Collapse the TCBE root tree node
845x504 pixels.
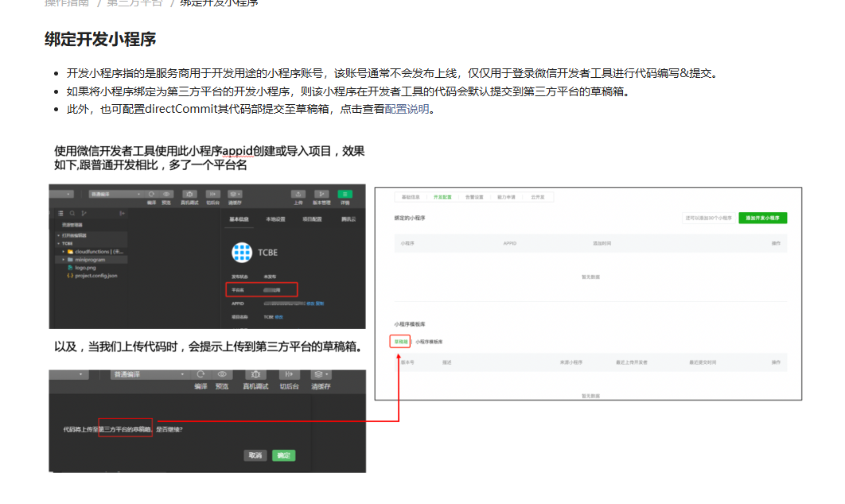59,243
